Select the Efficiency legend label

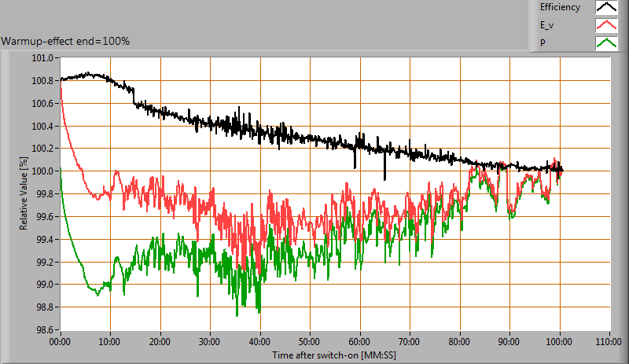pos(560,7)
